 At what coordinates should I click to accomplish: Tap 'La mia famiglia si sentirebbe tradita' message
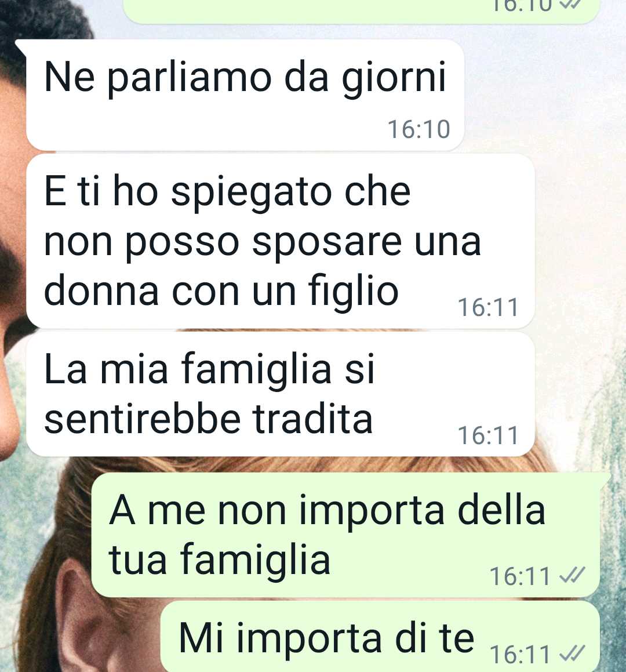[280, 394]
